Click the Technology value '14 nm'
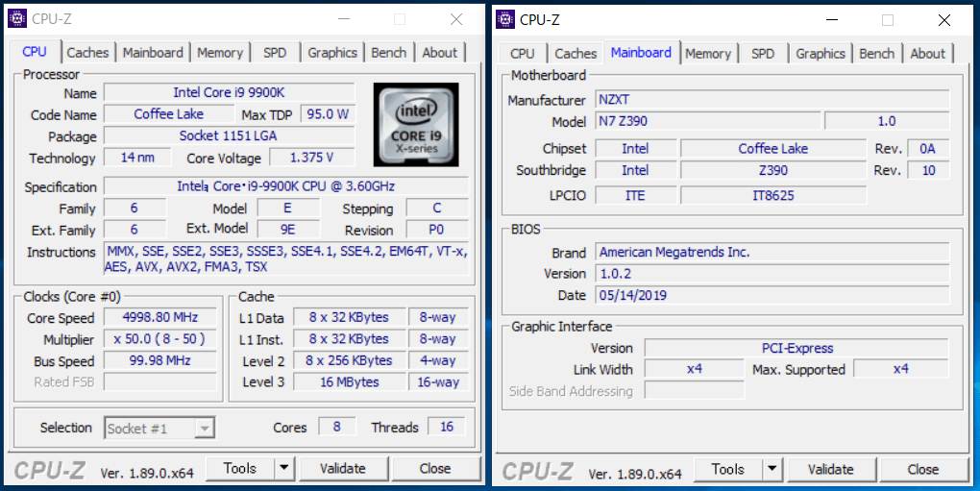Viewport: 980px width, 491px height. coord(137,158)
